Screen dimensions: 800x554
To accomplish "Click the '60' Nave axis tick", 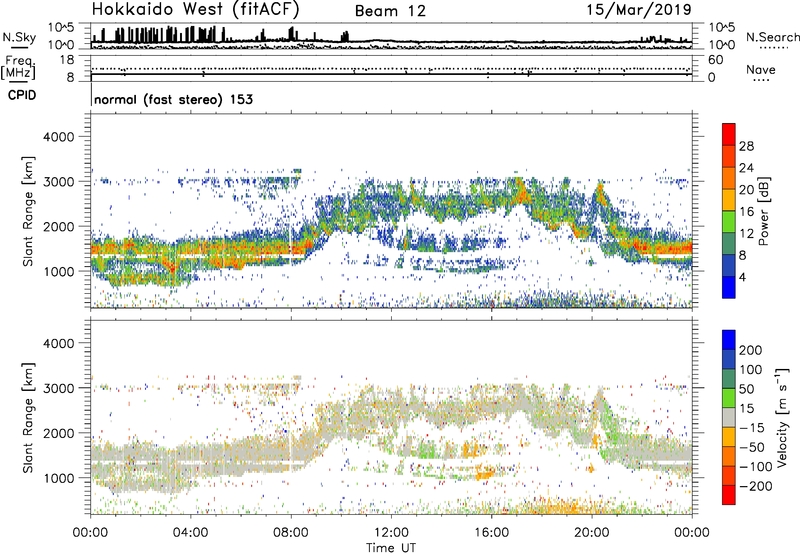I will (x=715, y=60).
